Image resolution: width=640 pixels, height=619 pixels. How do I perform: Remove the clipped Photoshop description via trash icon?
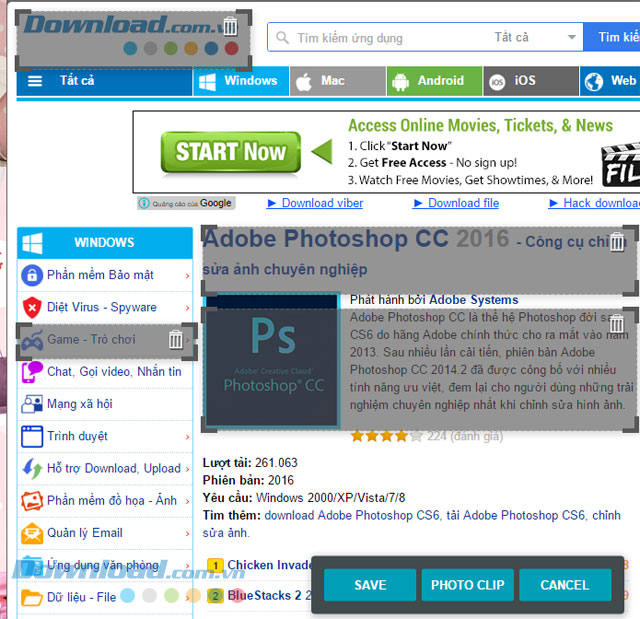point(616,324)
